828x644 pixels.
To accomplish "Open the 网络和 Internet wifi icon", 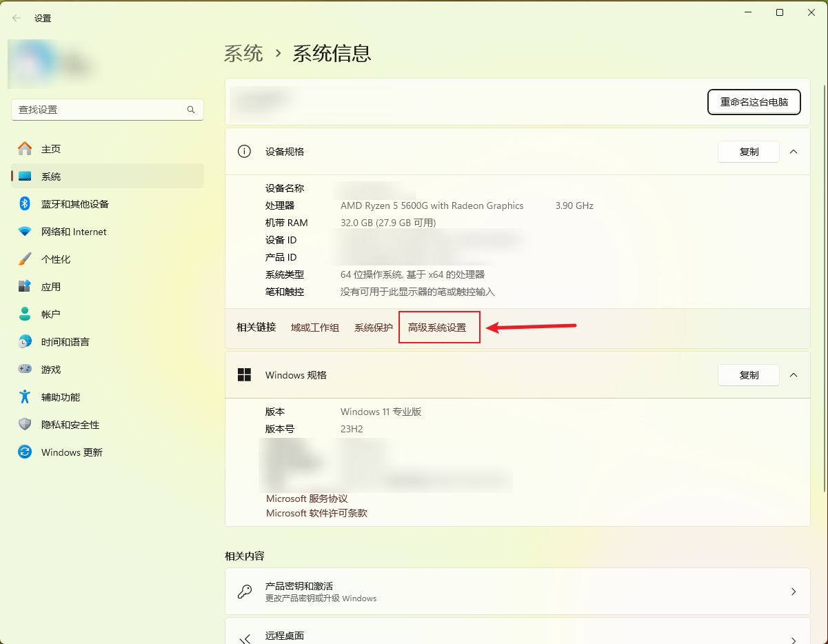I will (25, 232).
